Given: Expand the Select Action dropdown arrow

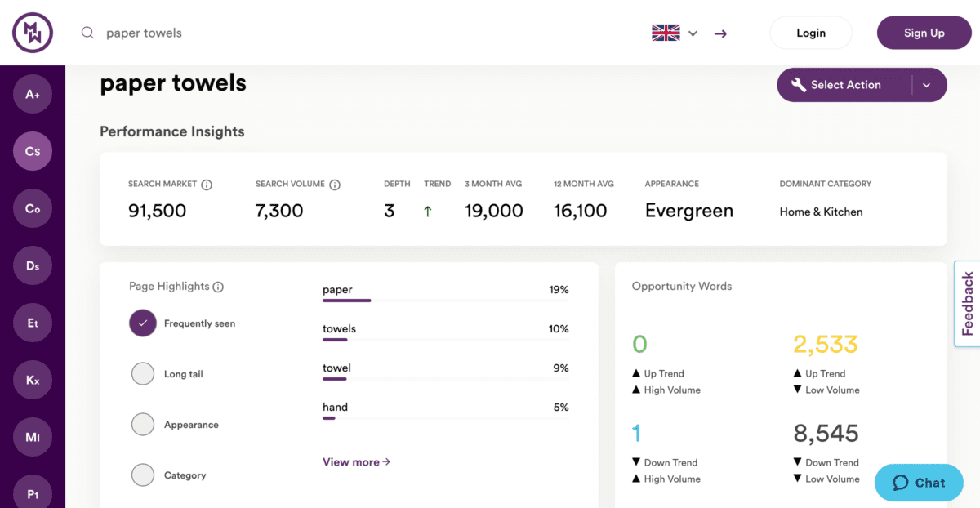Looking at the screenshot, I should pos(926,85).
